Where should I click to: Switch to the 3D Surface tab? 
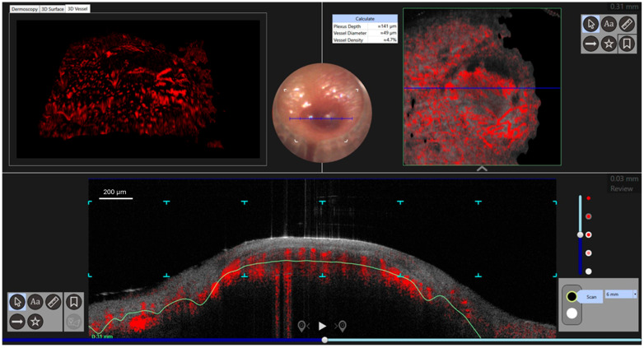53,9
